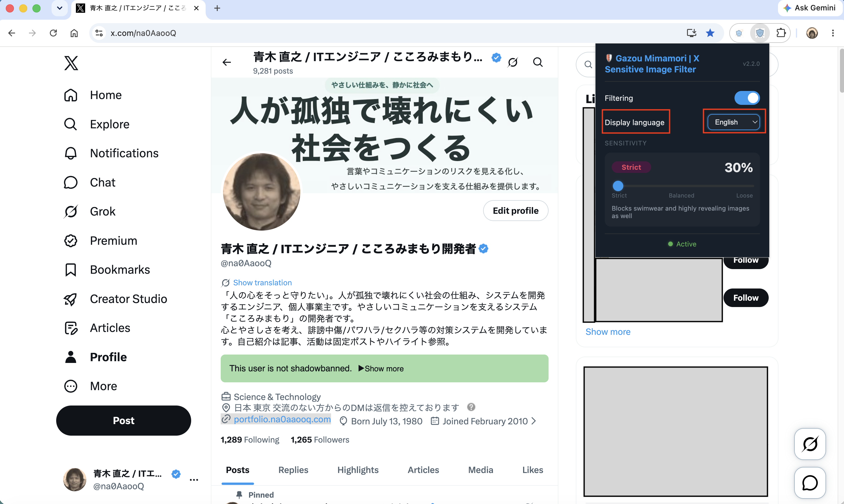Open the Display language dropdown

point(734,122)
